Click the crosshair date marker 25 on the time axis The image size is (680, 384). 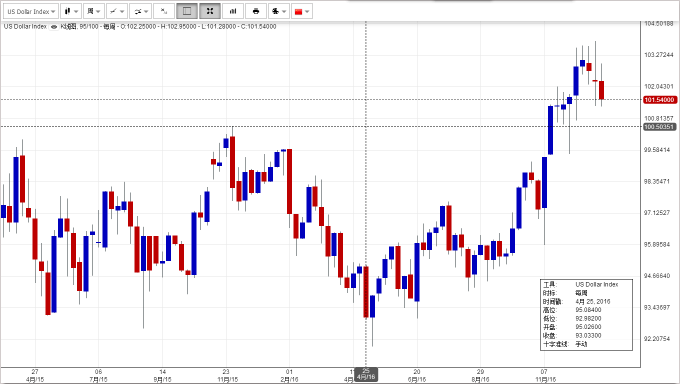(x=366, y=374)
